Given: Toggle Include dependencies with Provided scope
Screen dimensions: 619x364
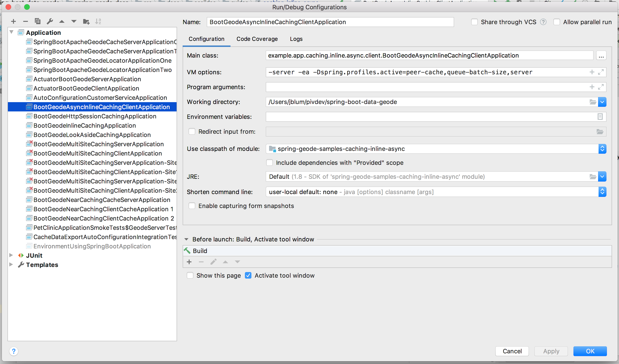Looking at the screenshot, I should coord(270,163).
